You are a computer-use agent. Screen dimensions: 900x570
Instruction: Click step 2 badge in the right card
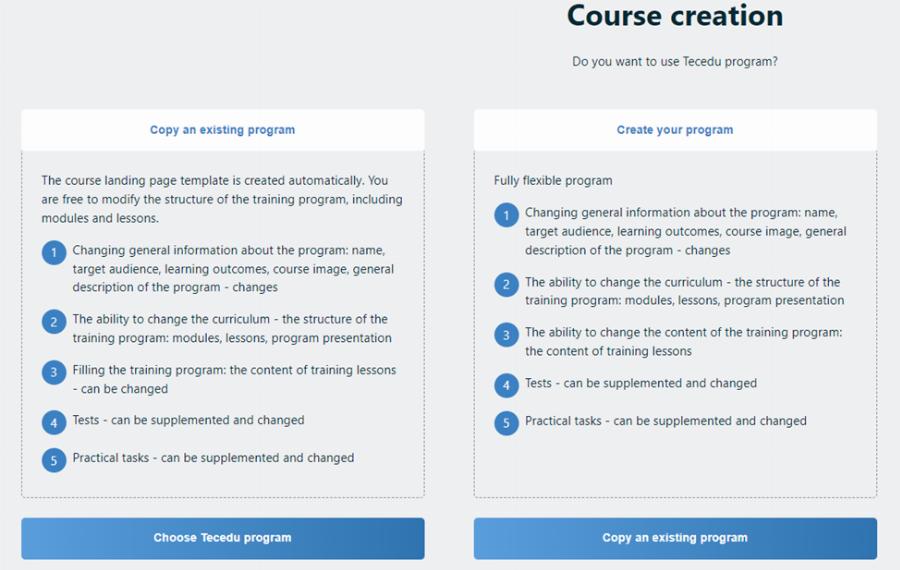coord(507,285)
